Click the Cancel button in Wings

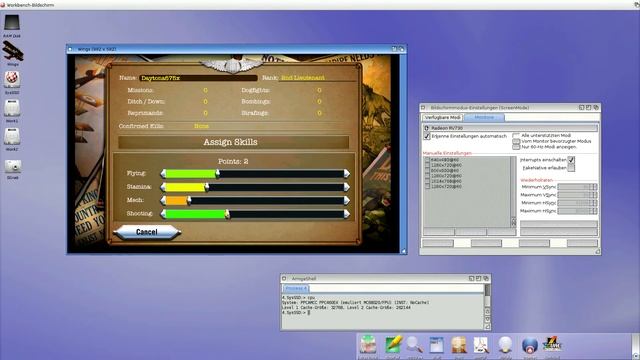pyautogui.click(x=147, y=232)
